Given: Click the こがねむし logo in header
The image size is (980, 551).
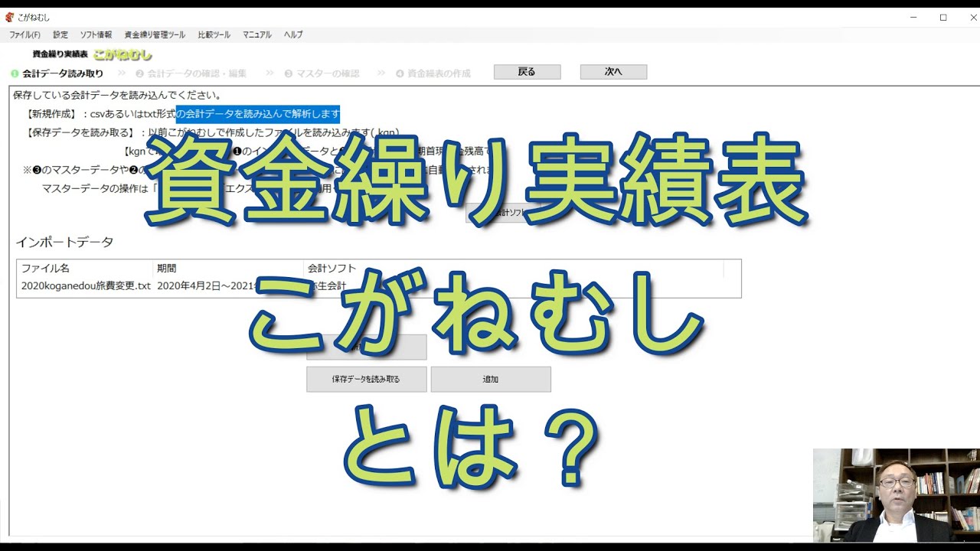Looking at the screenshot, I should pyautogui.click(x=122, y=54).
